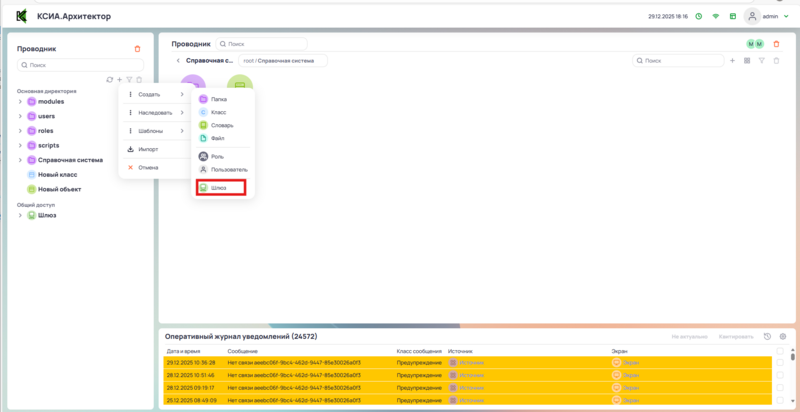Click the orange trash icon in left Проводник panel
800x412 pixels.
[137, 48]
